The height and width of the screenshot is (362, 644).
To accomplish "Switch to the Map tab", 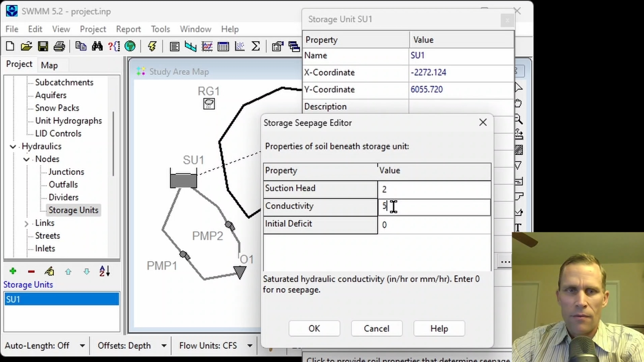I will [x=49, y=65].
